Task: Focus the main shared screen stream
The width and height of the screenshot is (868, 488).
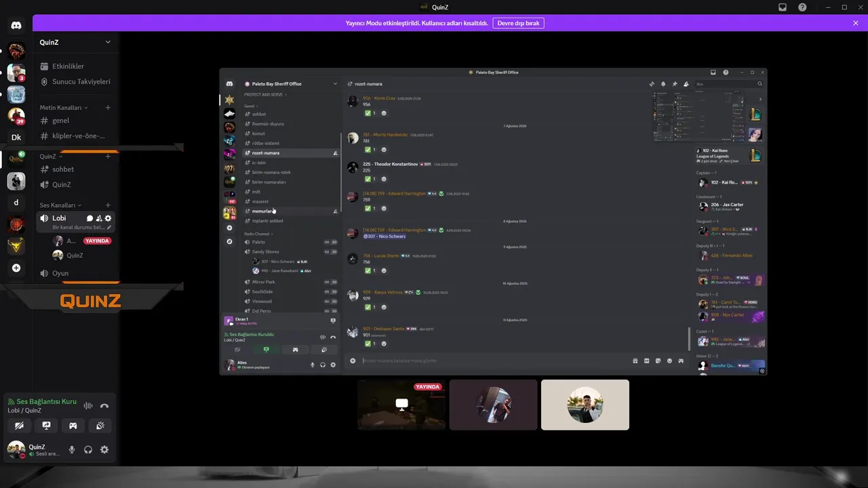Action: point(493,222)
